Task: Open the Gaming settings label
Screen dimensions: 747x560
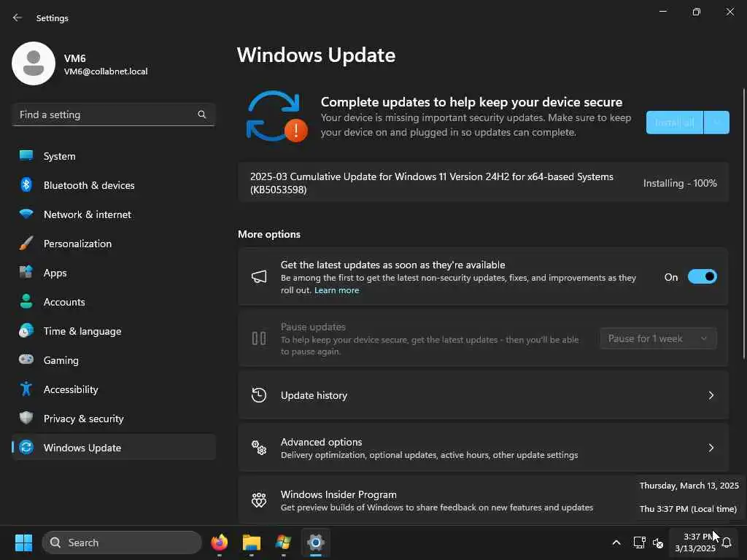Action: click(x=61, y=360)
